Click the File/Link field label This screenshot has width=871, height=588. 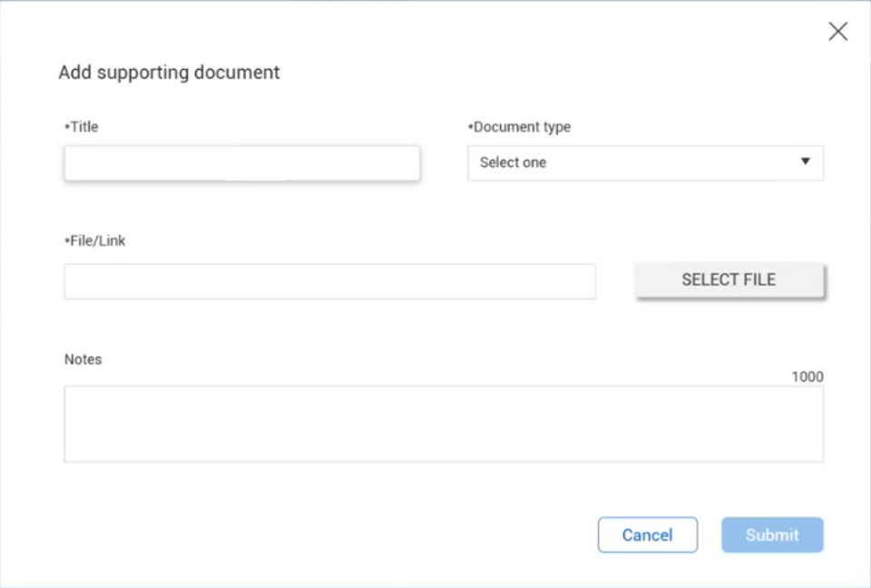(97, 241)
